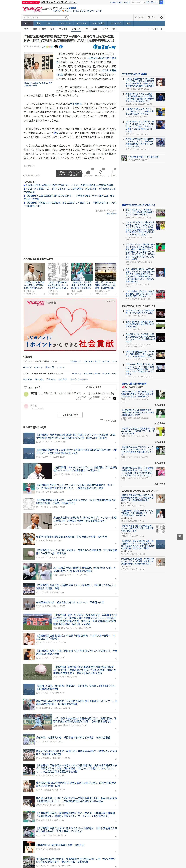This screenshot has height=868, width=186.
Task: Open the 速報 tab
Action: (x=38, y=24)
